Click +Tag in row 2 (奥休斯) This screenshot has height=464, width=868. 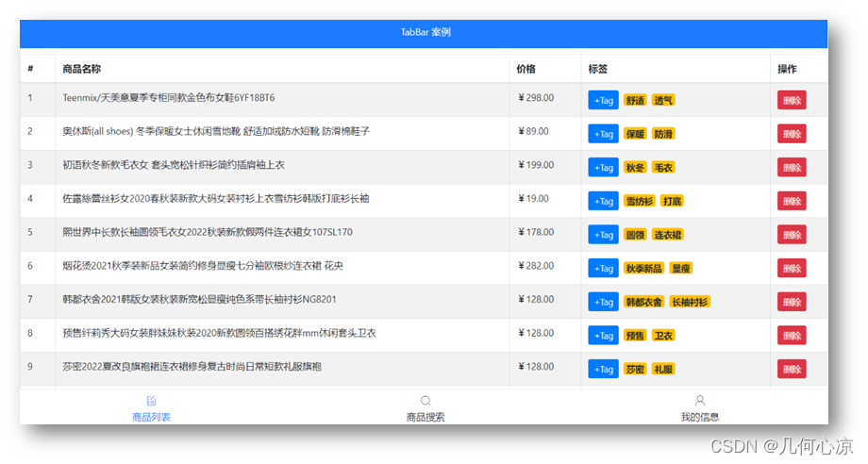(x=604, y=134)
